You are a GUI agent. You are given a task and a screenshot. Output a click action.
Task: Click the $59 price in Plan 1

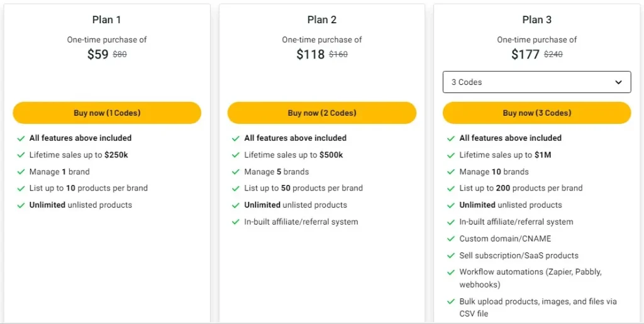pyautogui.click(x=98, y=55)
